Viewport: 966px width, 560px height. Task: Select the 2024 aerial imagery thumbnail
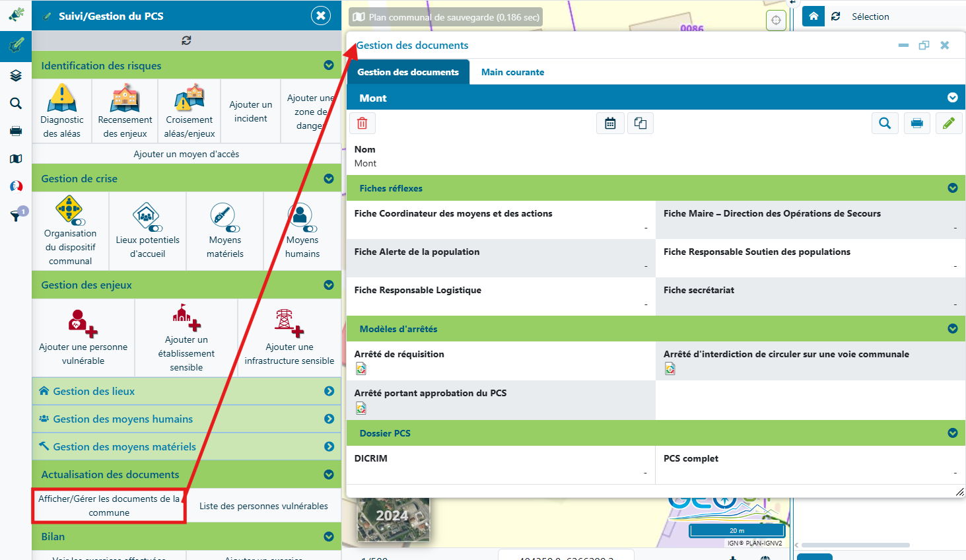pyautogui.click(x=394, y=520)
